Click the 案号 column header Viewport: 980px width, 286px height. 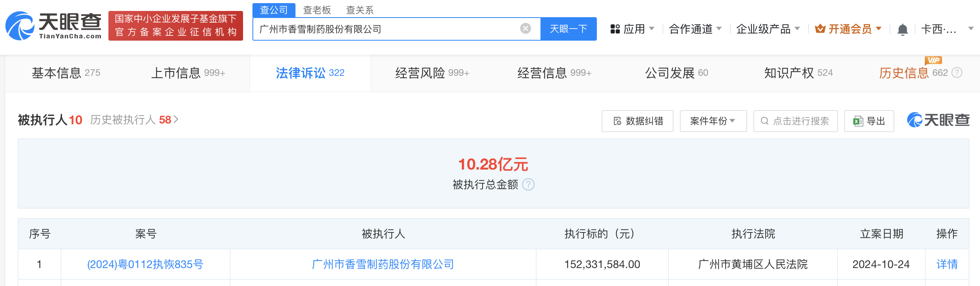(146, 234)
